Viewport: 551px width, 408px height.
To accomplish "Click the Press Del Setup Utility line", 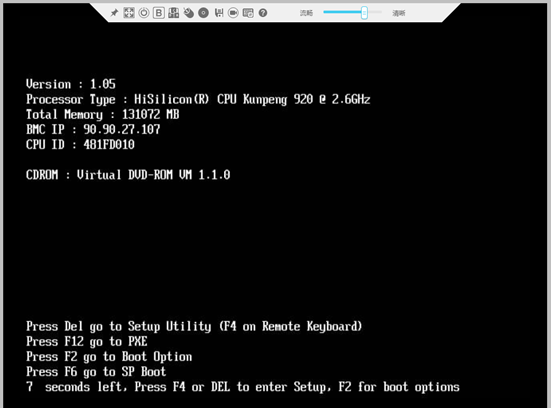I will 194,326.
